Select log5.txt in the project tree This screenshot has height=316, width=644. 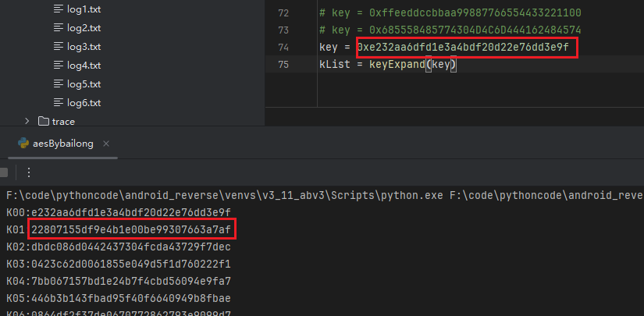click(84, 83)
